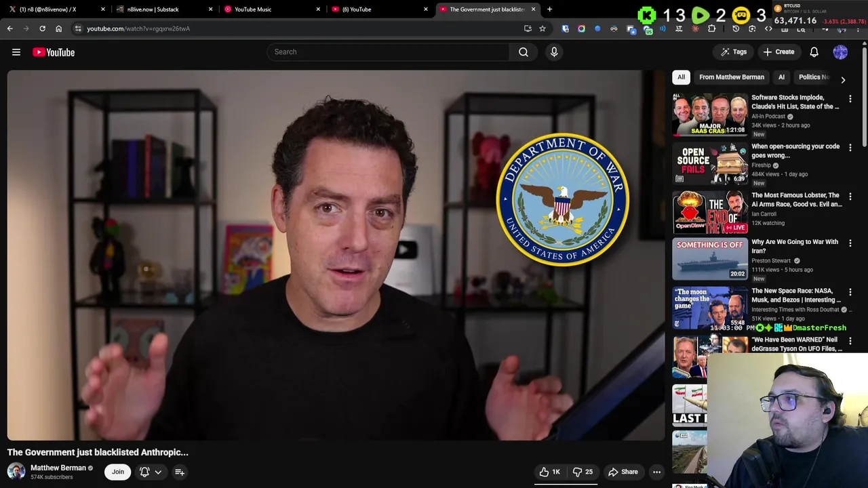The height and width of the screenshot is (488, 868).
Task: Open options menu for New Space Race video
Action: tap(850, 292)
